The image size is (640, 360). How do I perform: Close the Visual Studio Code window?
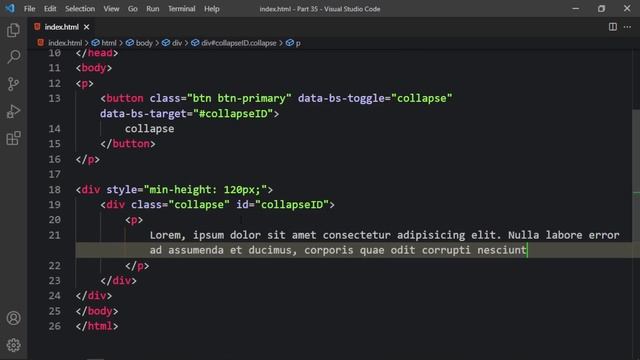pos(627,8)
